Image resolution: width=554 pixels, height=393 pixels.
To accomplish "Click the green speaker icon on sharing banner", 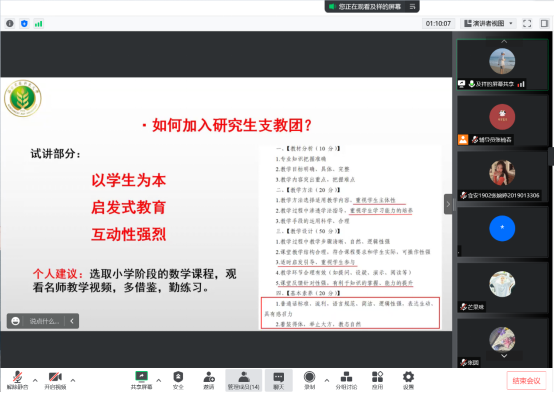I will [x=331, y=6].
